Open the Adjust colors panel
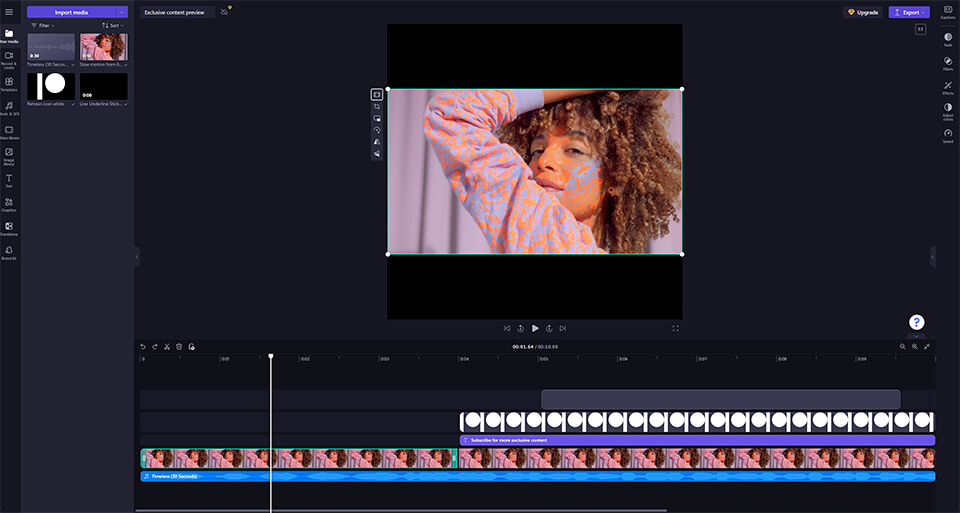The image size is (960, 513). tap(948, 112)
